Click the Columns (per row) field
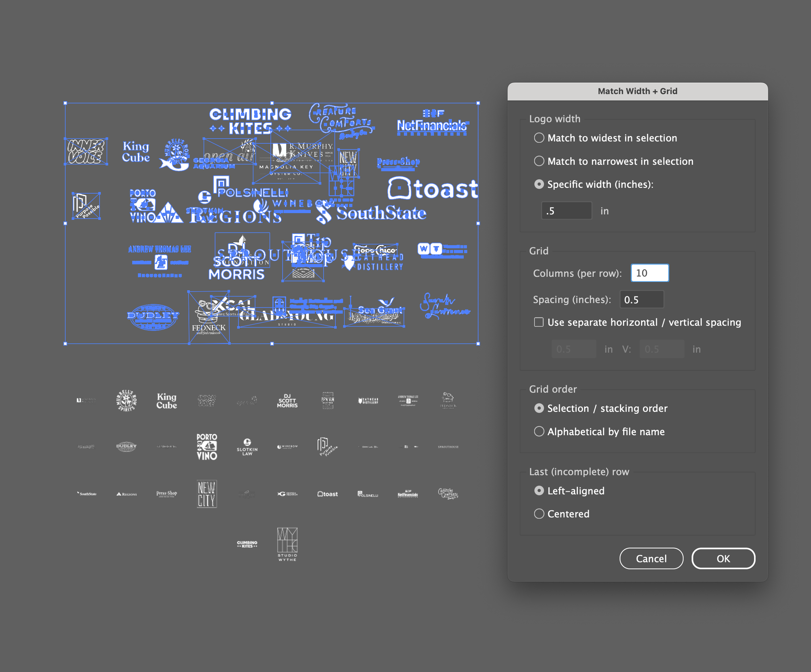The height and width of the screenshot is (672, 811). 649,273
